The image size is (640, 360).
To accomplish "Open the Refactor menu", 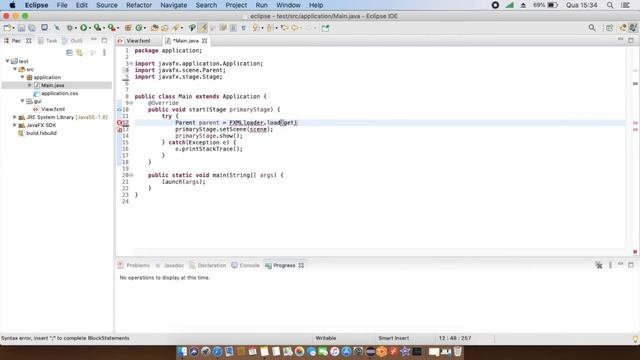I will 139,5.
